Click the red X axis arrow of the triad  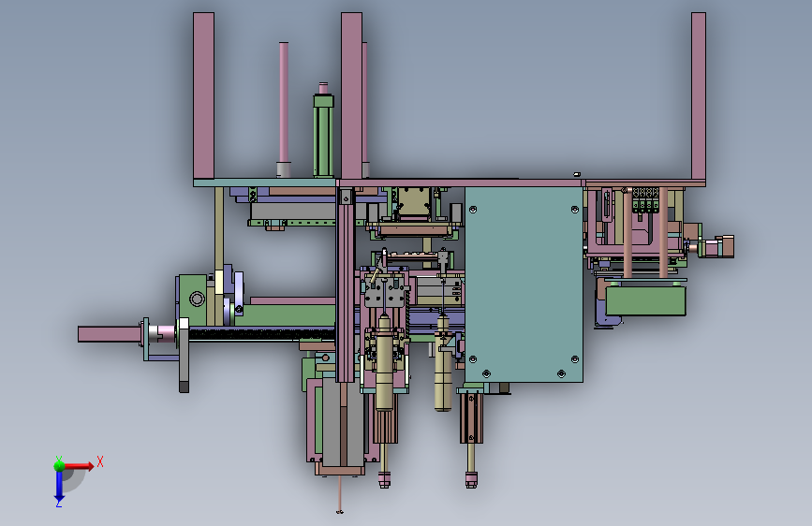pyautogui.click(x=79, y=466)
